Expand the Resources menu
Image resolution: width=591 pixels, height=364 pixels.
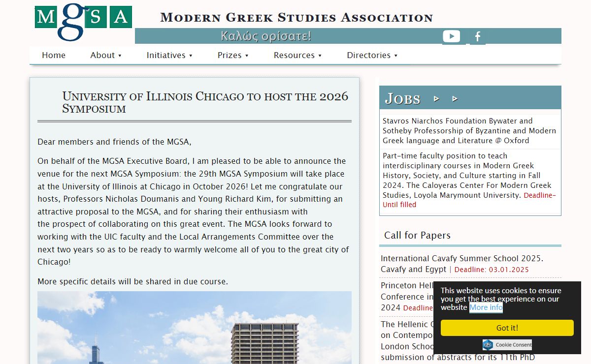tap(297, 55)
